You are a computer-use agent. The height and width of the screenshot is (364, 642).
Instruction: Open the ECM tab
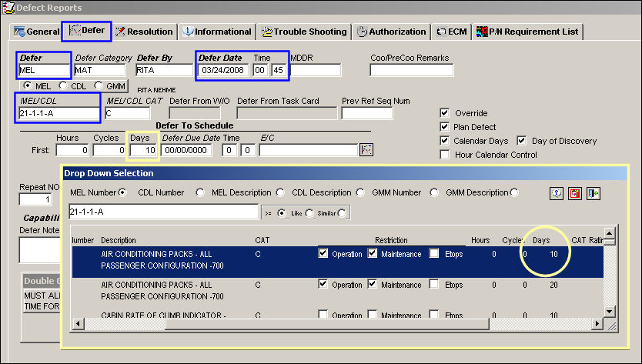(x=451, y=32)
